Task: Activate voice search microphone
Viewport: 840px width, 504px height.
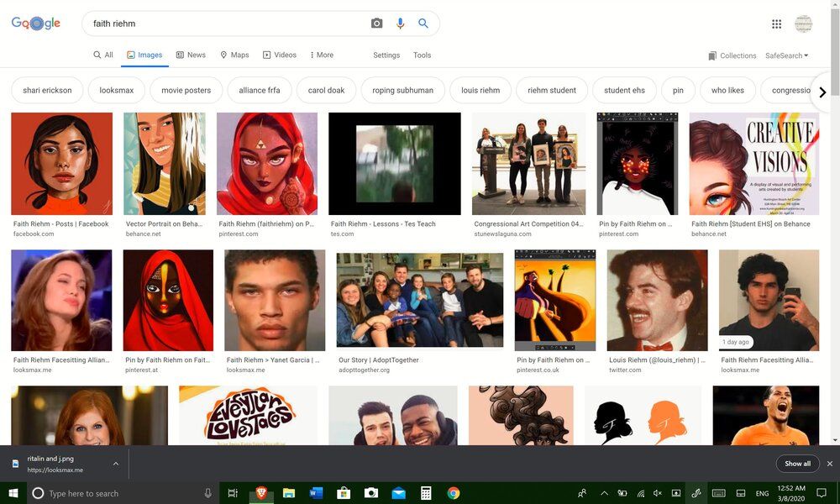Action: click(x=400, y=23)
